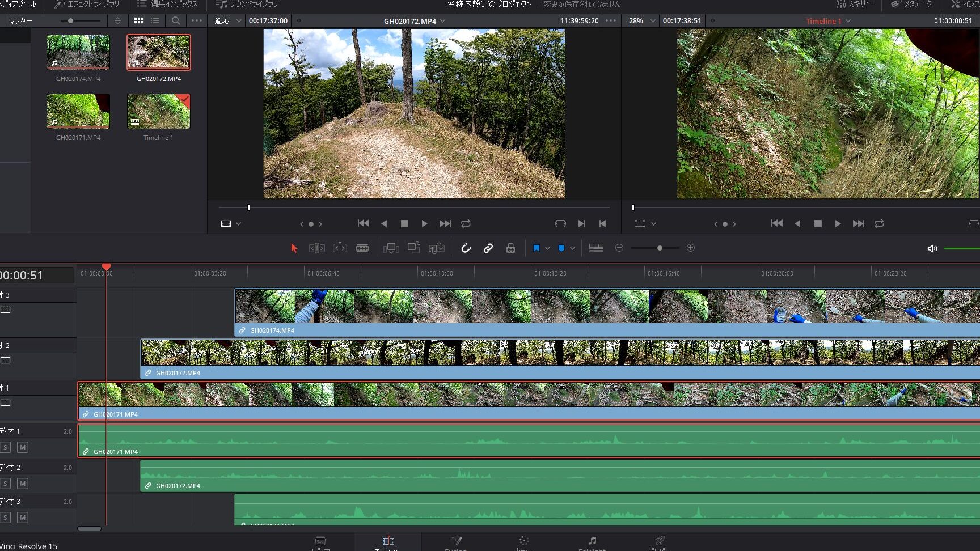Open the Fairlight page tab
980x551 pixels.
click(592, 542)
